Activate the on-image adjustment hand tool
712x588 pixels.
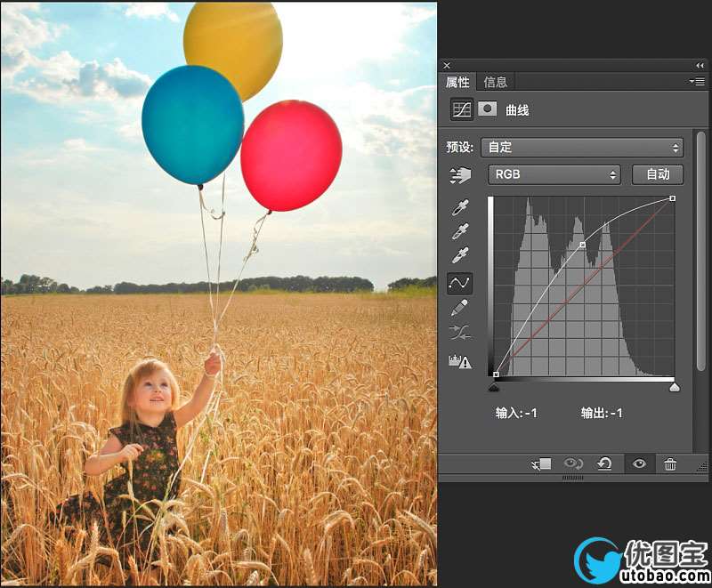point(460,174)
